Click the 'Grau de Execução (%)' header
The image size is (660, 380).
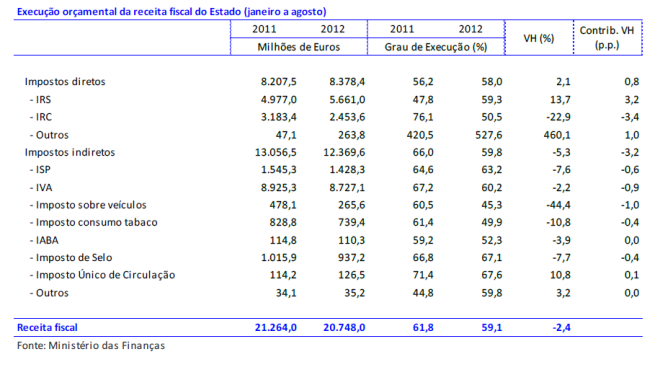pyautogui.click(x=436, y=47)
